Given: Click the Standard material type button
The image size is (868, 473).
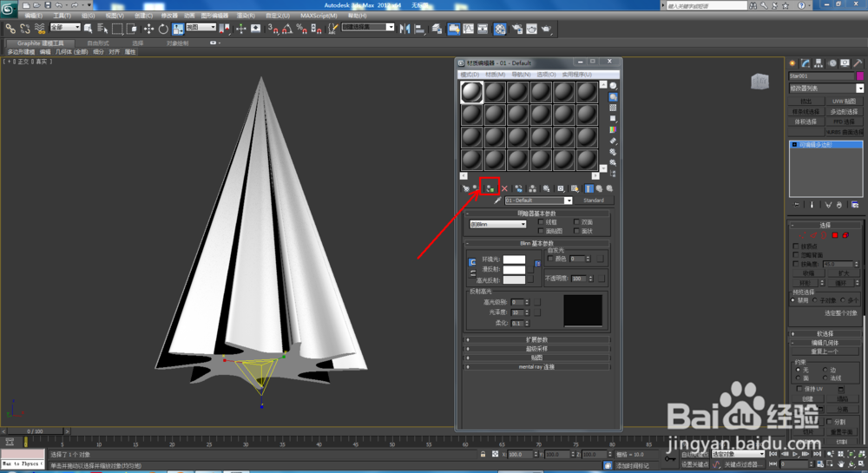Looking at the screenshot, I should pyautogui.click(x=594, y=200).
